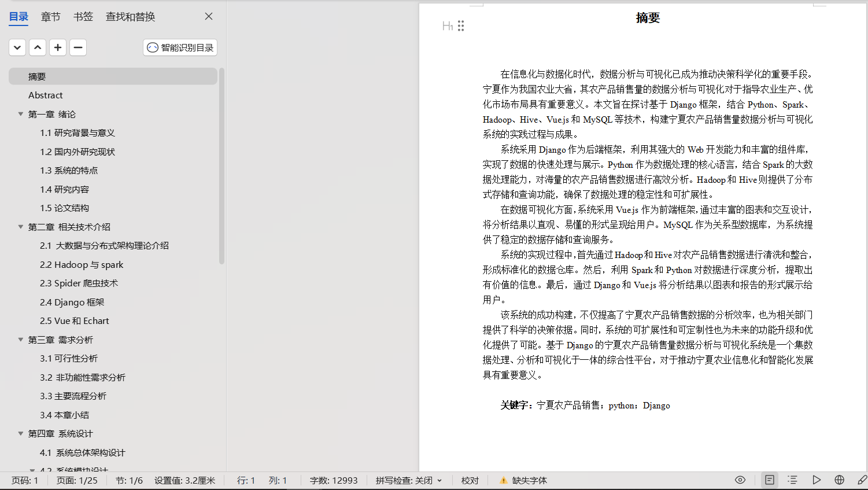868x490 pixels.
Task: Go to 2.3 Spider 爬虫技术
Action: click(x=79, y=283)
